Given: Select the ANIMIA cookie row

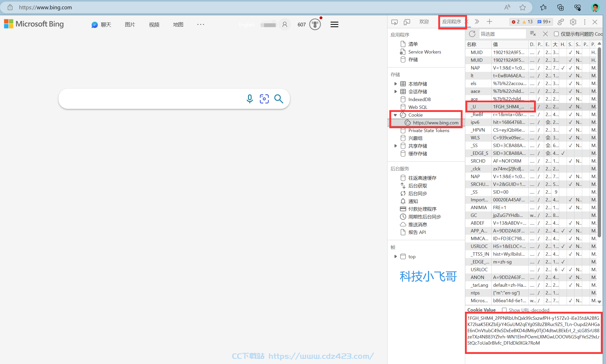Looking at the screenshot, I should 531,207.
